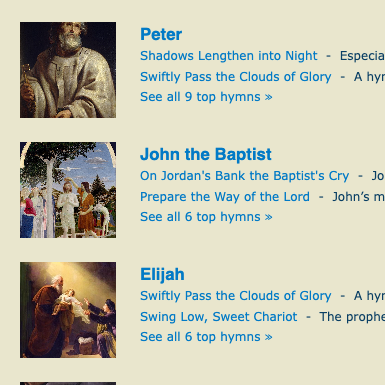Open the John the Baptist heading link
385x385 pixels.
pos(206,154)
